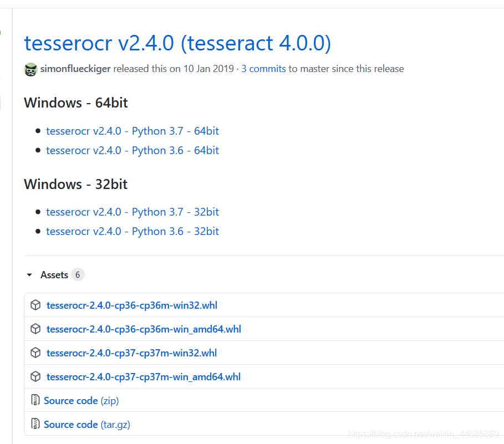
Task: Open tesserocr v2.4.0 Python 3.7 32bit link
Action: point(133,212)
